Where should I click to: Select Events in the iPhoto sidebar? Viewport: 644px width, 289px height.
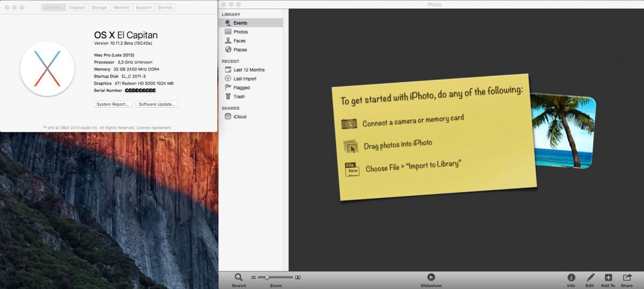tap(251, 23)
